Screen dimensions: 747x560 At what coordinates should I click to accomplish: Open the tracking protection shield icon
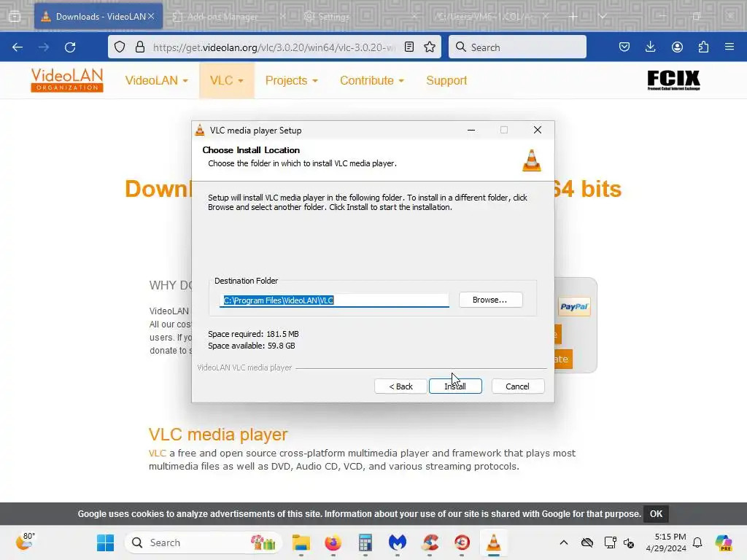120,47
